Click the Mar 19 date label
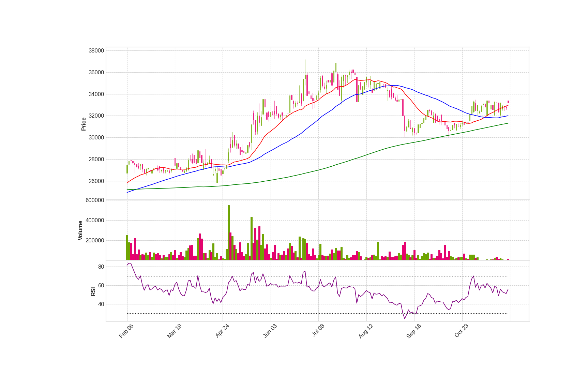 pos(174,331)
